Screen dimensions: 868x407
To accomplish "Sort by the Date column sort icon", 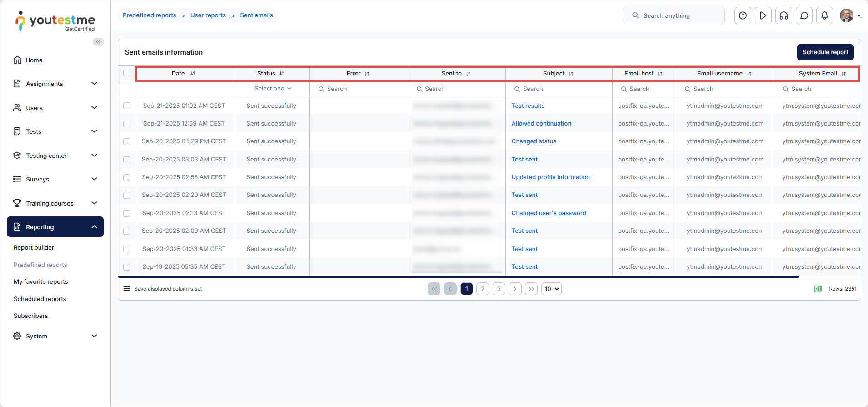I will [193, 74].
